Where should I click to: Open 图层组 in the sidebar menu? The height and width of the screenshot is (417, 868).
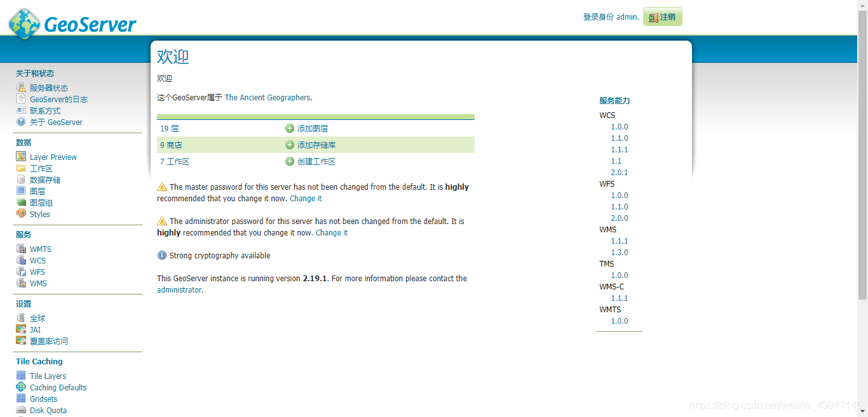(x=41, y=202)
